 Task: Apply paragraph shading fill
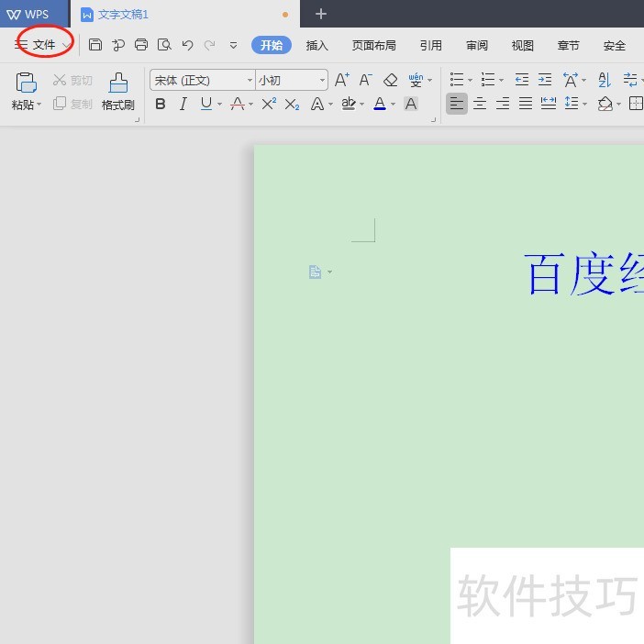605,104
